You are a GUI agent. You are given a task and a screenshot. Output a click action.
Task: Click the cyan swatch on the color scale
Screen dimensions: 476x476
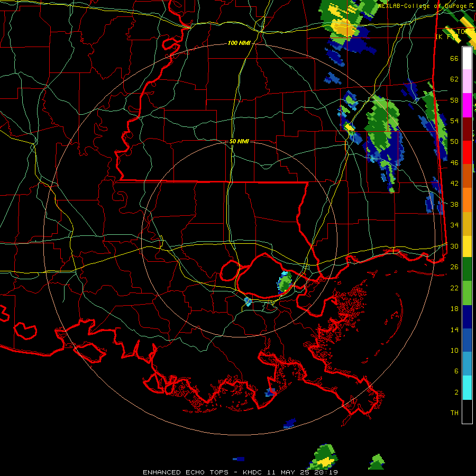[467, 388]
